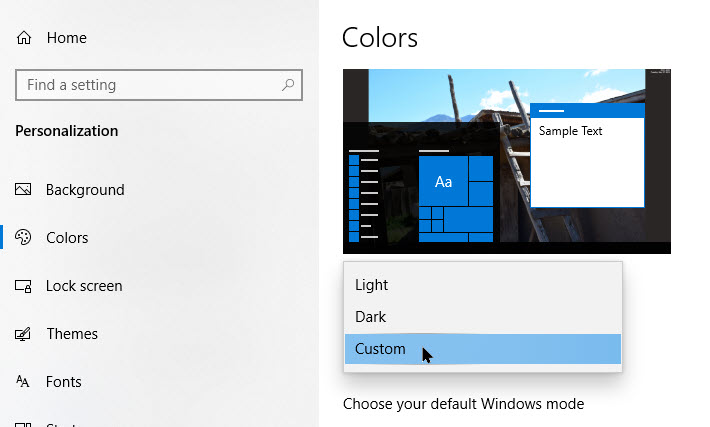Image resolution: width=710 pixels, height=427 pixels.
Task: Click the Background picture icon
Action: click(23, 190)
